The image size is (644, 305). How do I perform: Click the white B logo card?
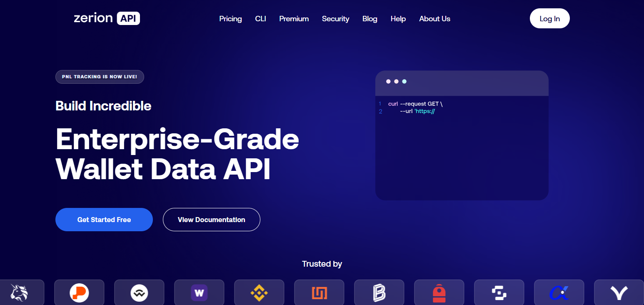(379, 292)
